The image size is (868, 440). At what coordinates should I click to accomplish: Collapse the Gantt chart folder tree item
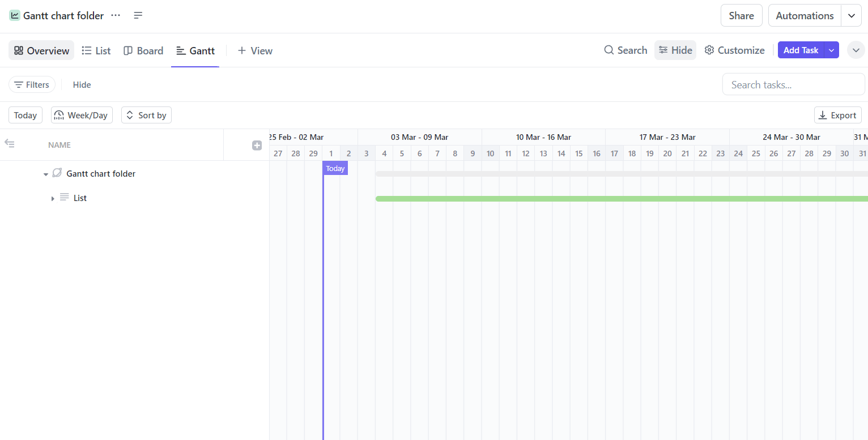45,173
